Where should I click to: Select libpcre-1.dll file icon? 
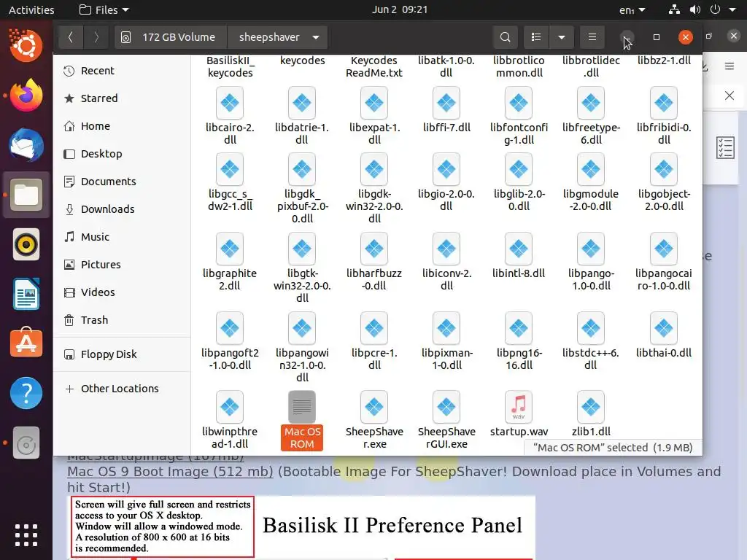tap(374, 328)
